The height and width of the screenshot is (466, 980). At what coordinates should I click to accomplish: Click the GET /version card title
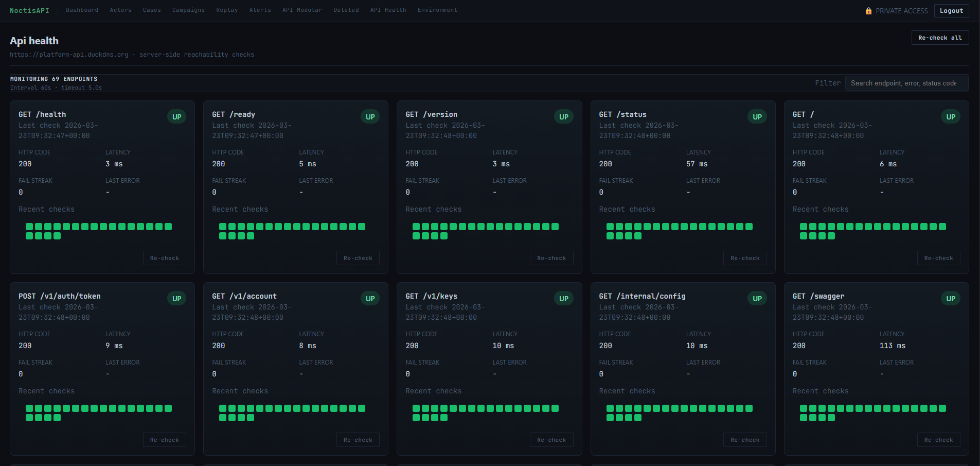(431, 114)
